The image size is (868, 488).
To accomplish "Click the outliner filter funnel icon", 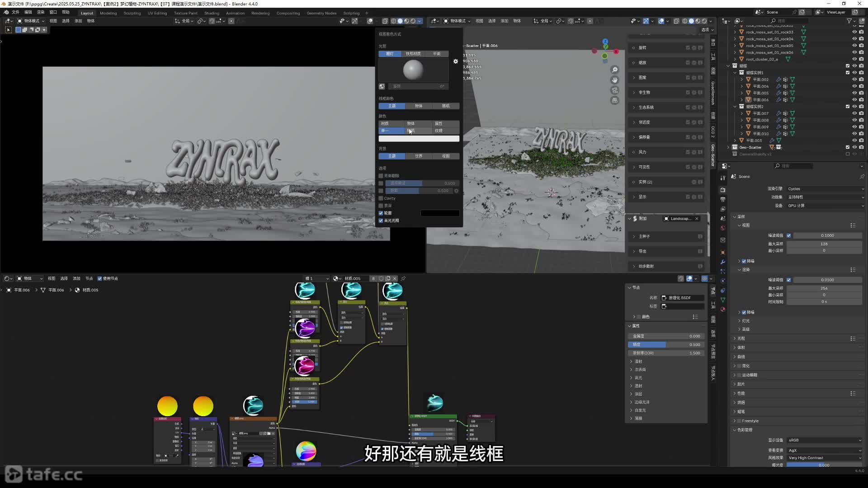I will pyautogui.click(x=849, y=21).
